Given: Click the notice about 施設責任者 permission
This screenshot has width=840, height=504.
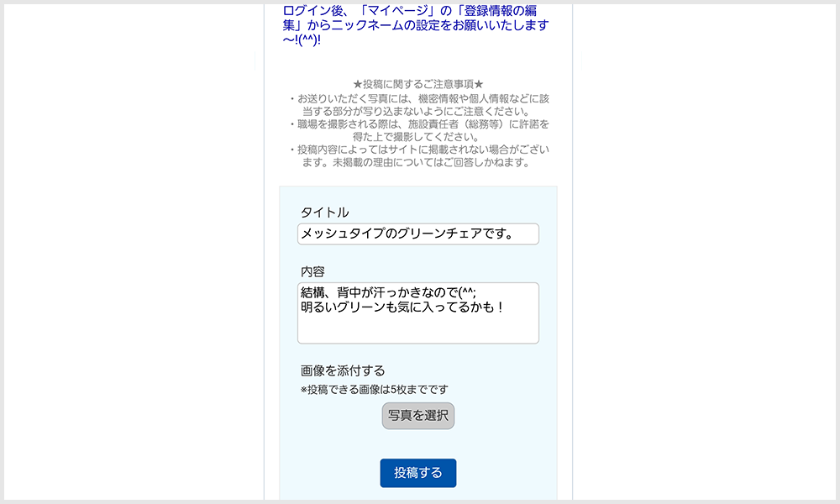Looking at the screenshot, I should point(419,131).
